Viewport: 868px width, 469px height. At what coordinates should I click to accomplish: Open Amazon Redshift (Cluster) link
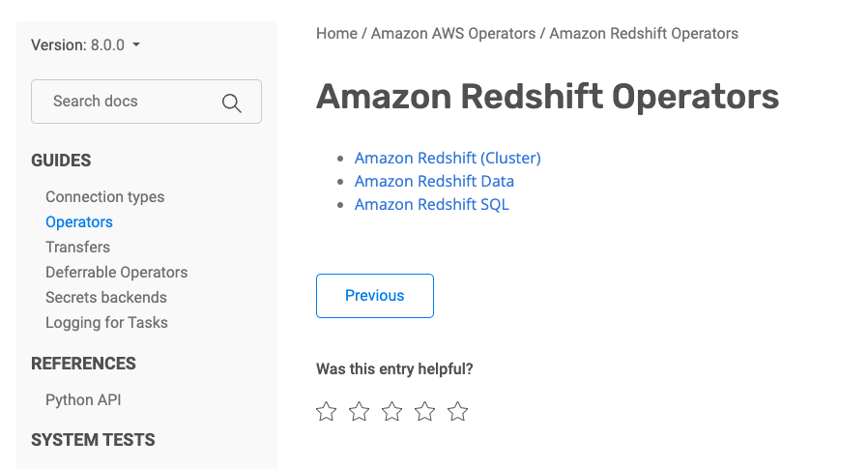pyautogui.click(x=448, y=158)
